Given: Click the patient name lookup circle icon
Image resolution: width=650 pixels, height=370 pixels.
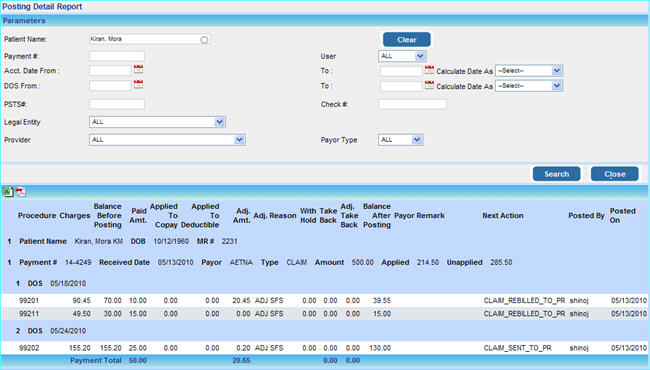Looking at the screenshot, I should [x=204, y=40].
